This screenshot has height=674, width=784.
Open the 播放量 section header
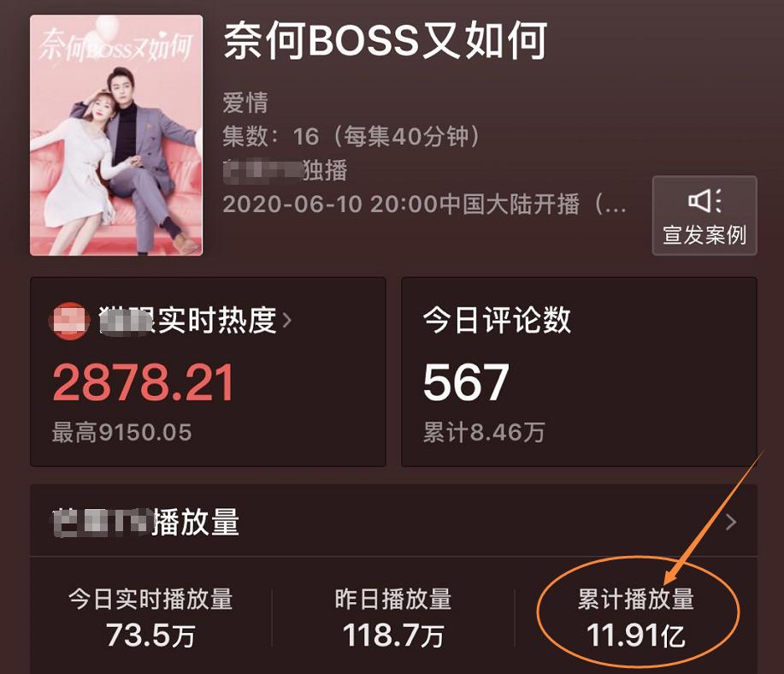click(x=394, y=521)
